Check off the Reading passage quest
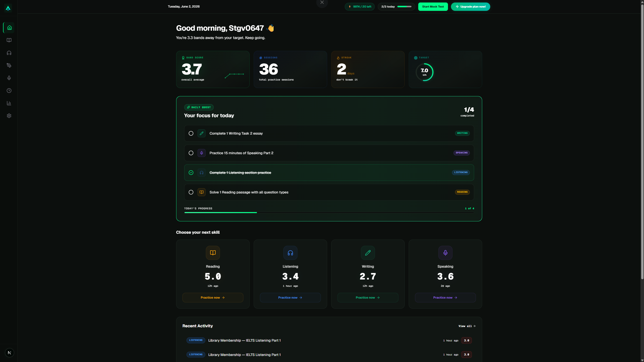Image resolution: width=644 pixels, height=362 pixels. (191, 192)
